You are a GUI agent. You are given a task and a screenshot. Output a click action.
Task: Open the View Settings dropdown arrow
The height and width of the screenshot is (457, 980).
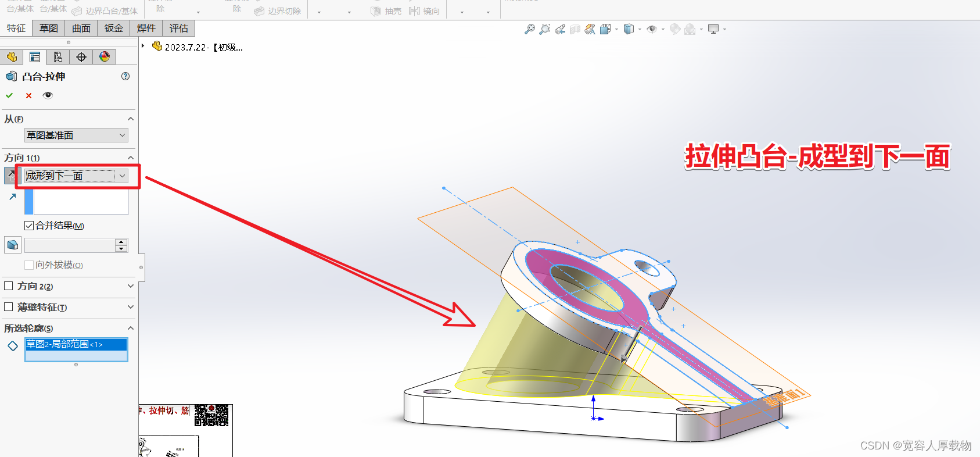(x=724, y=30)
